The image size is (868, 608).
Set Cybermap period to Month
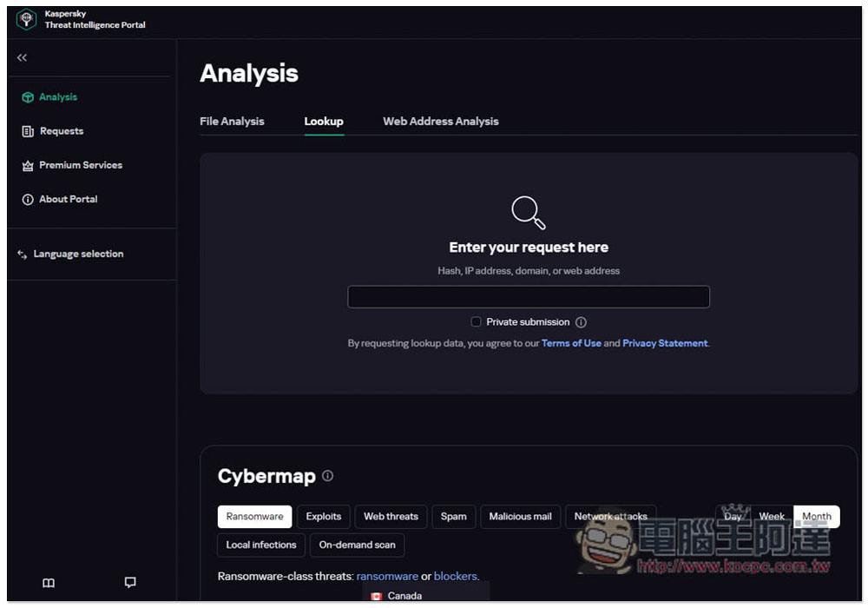coord(817,517)
